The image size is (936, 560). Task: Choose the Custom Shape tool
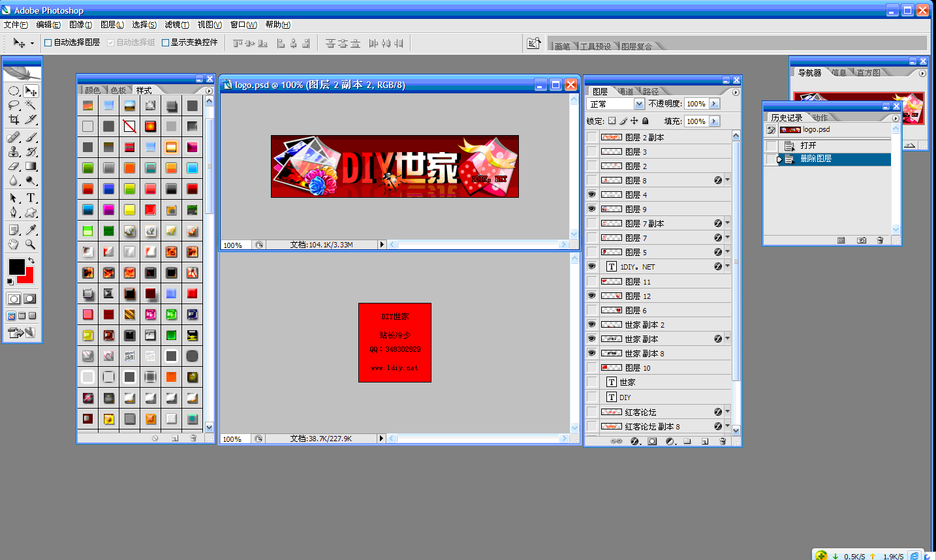click(x=31, y=212)
